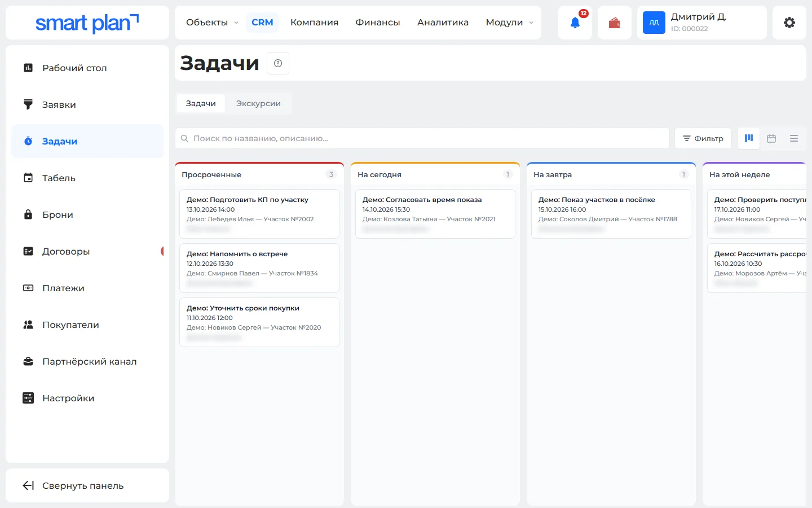Expand the Объекты dropdown menu
This screenshot has height=508, width=812.
click(212, 23)
